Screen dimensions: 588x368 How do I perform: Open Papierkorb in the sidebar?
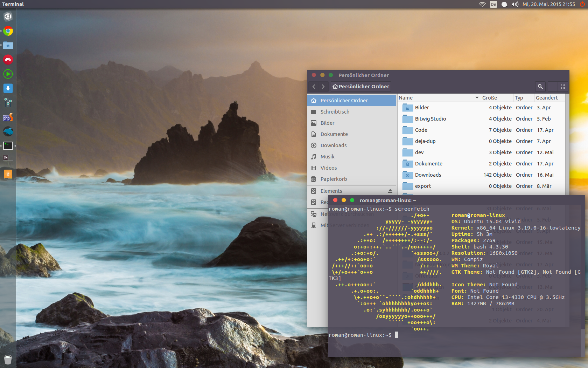352,179
